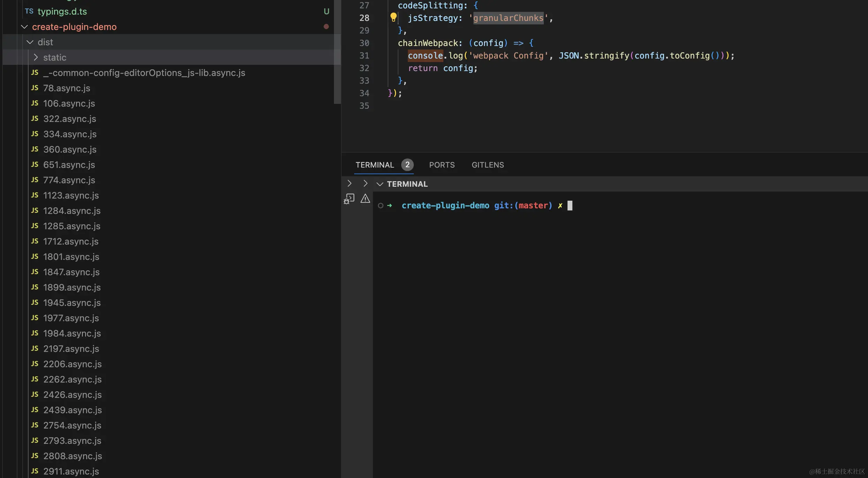The image size is (868, 478).
Task: Select 1945.async.js file
Action: tap(72, 303)
